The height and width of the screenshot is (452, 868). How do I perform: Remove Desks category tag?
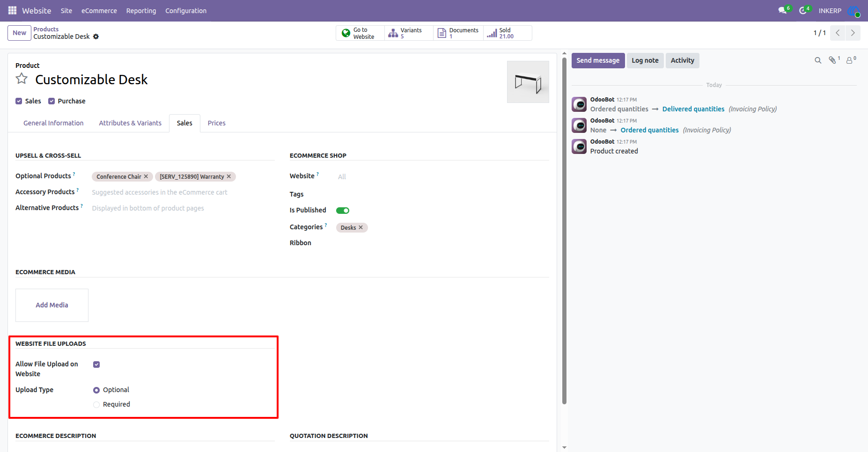360,227
